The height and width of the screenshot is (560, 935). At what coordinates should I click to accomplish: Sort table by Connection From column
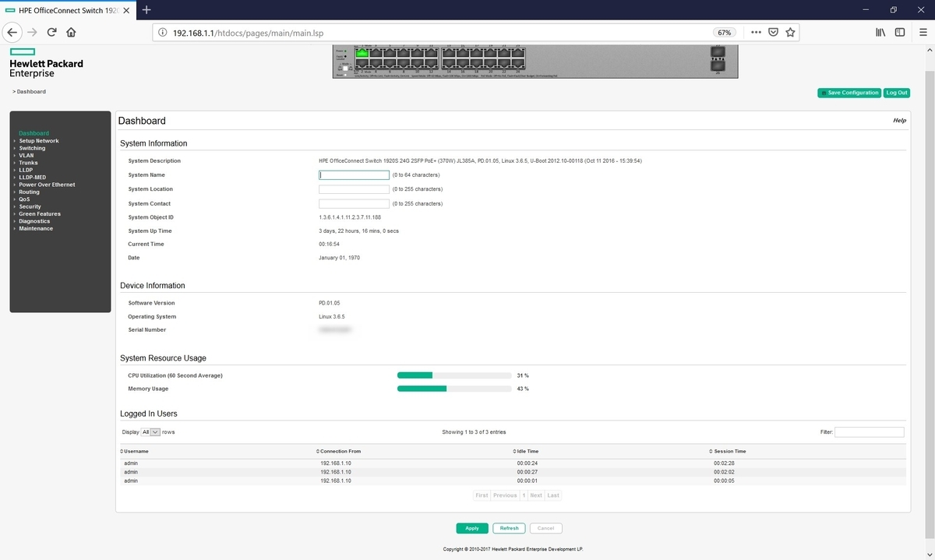338,451
